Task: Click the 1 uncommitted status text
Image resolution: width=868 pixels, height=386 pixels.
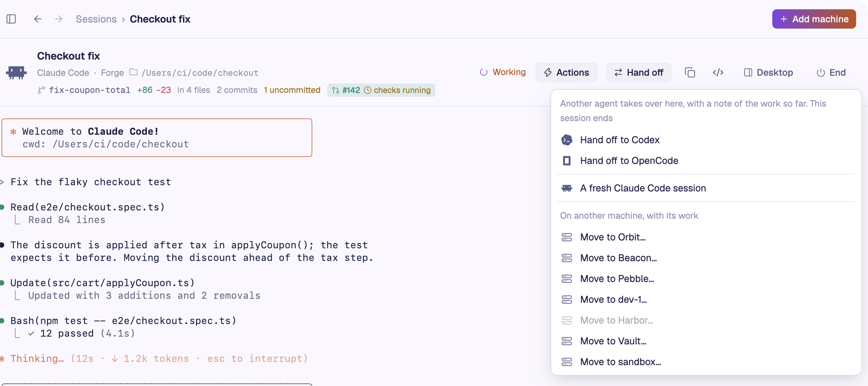Action: click(x=292, y=90)
